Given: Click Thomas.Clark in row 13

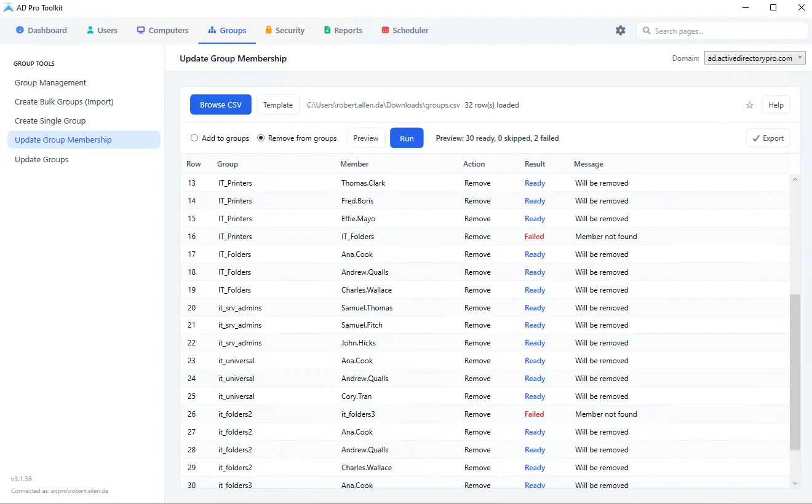Looking at the screenshot, I should pyautogui.click(x=364, y=183).
